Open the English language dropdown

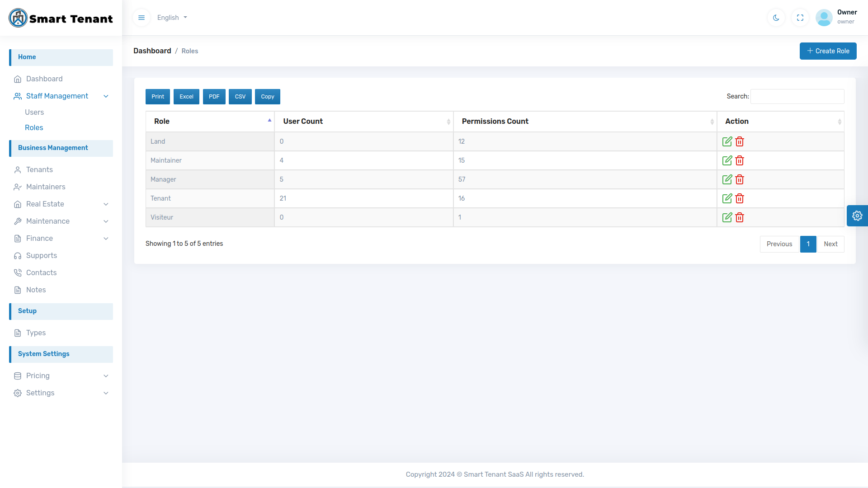click(x=172, y=18)
